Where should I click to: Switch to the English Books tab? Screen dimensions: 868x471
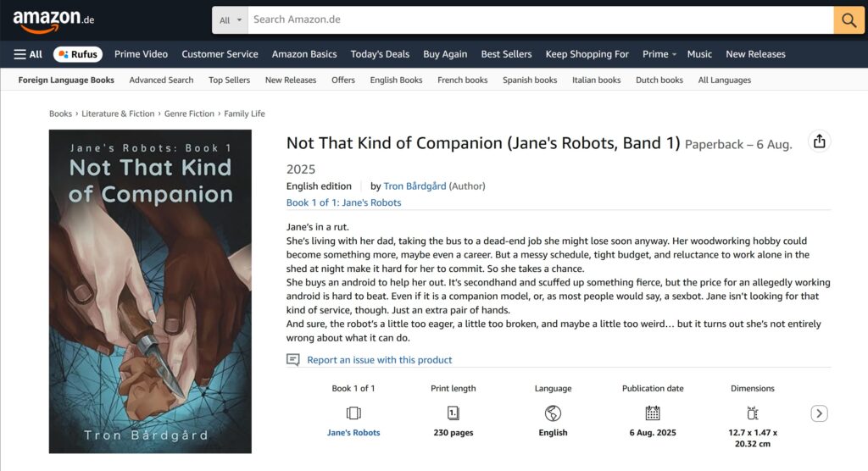pos(396,80)
